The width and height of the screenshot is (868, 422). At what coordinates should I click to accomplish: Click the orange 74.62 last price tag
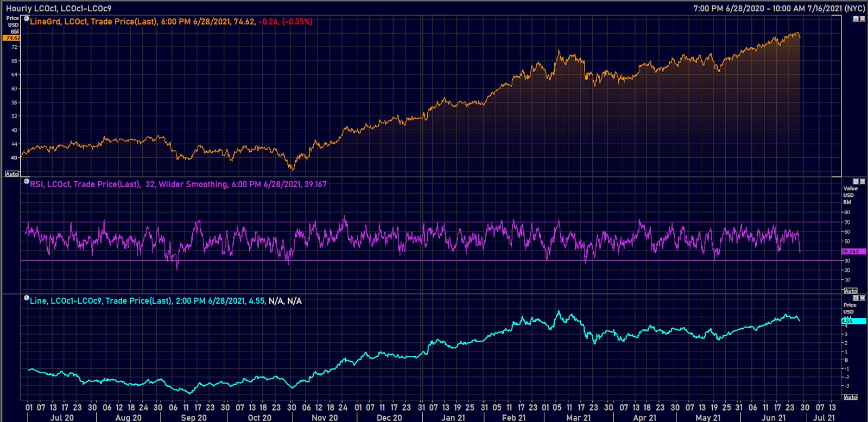coord(12,38)
